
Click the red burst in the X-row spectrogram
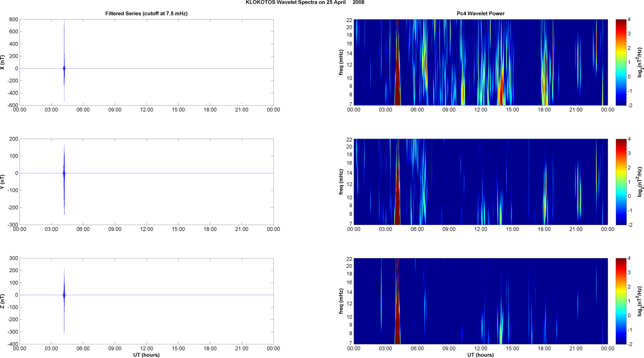pos(397,62)
